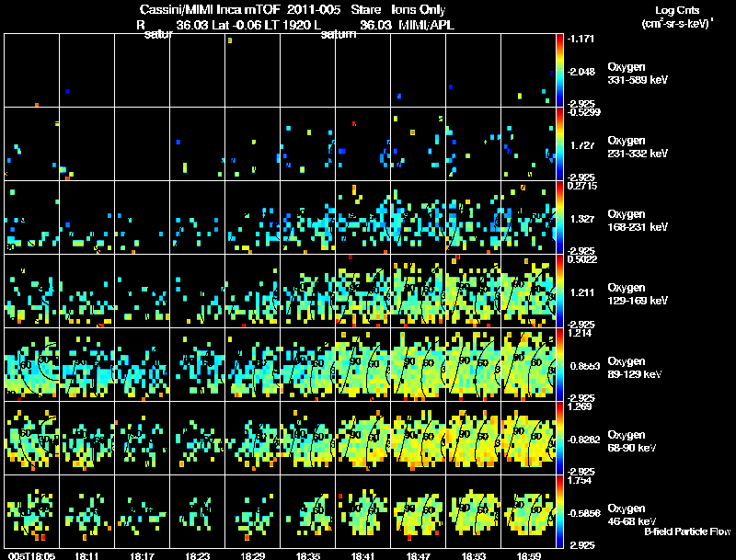Select the Oxygen 129-169 keV label
The width and height of the screenshot is (736, 560).
(x=638, y=294)
